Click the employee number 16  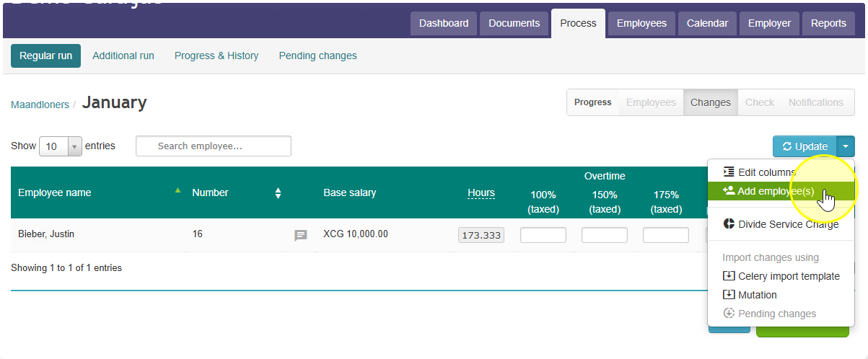pyautogui.click(x=198, y=234)
